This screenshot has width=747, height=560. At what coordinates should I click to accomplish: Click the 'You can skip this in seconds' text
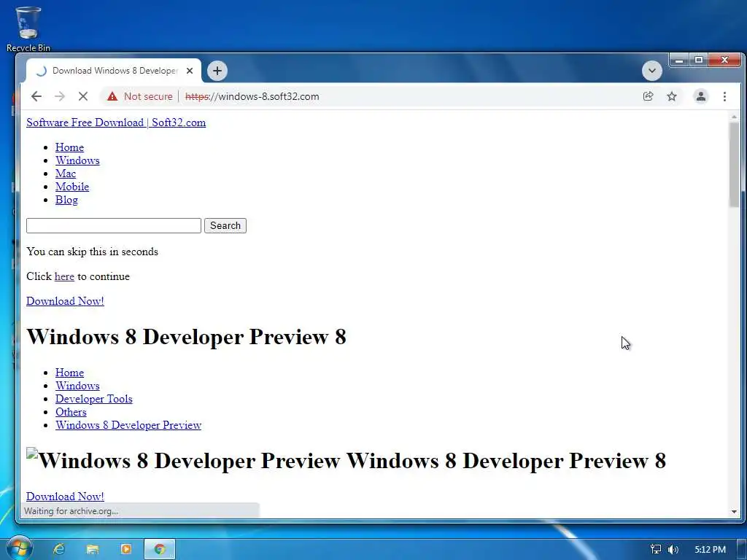point(93,252)
